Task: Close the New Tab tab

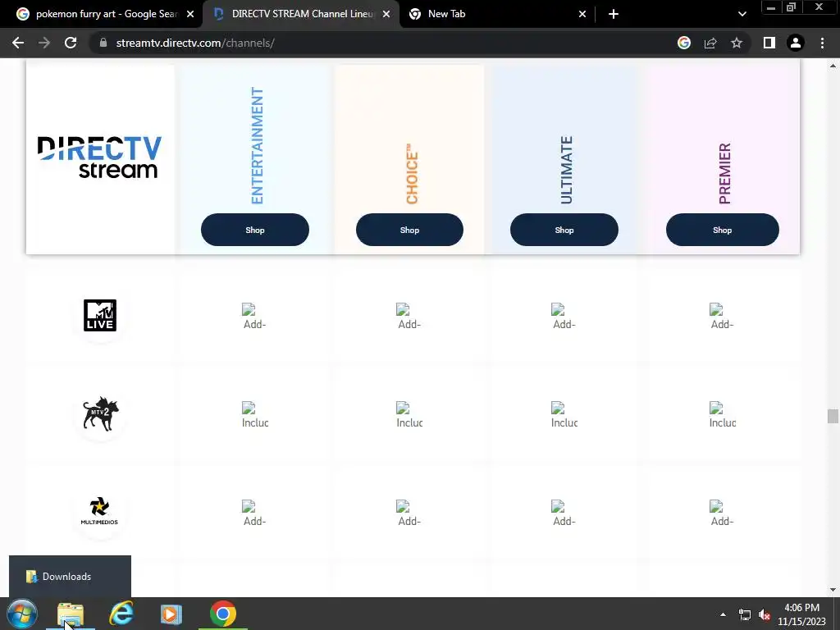Action: pos(582,14)
